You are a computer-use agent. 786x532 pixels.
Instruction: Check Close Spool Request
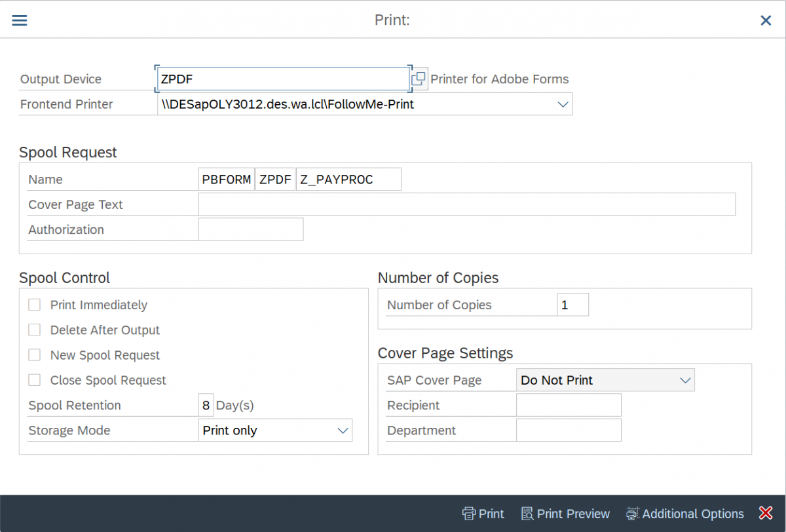coord(34,379)
